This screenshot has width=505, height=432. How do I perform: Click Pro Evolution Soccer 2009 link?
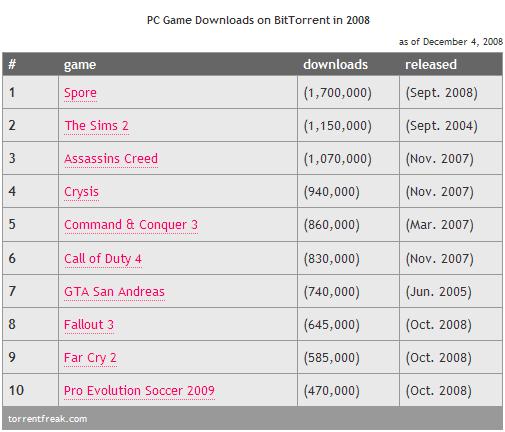click(139, 391)
